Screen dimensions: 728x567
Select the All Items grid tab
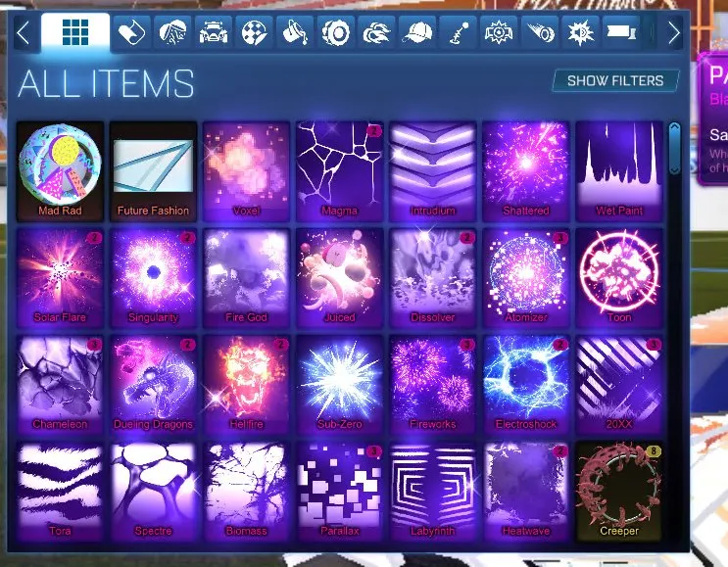[x=75, y=32]
